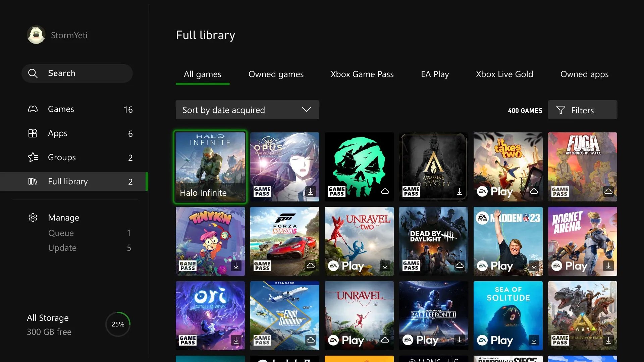Image resolution: width=644 pixels, height=362 pixels.
Task: Toggle visibility of Queue under Manage
Action: point(61,233)
